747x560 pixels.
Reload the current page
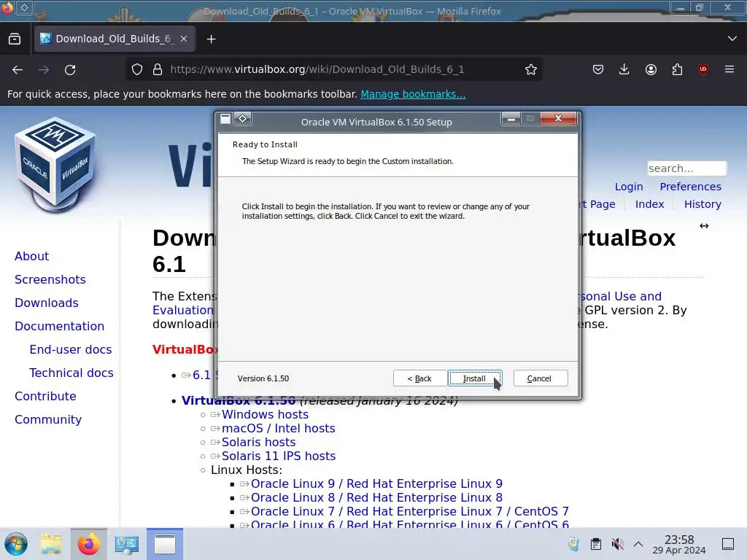(70, 69)
